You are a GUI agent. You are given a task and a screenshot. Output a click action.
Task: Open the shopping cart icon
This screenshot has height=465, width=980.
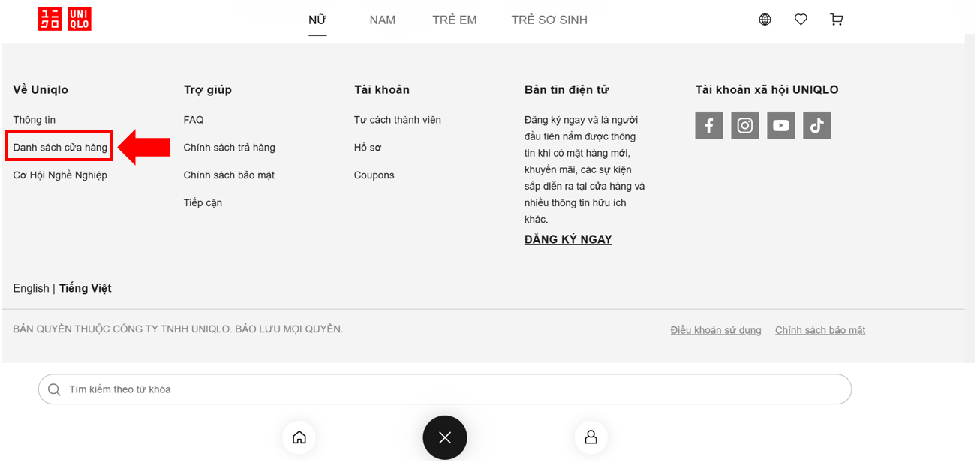(836, 19)
